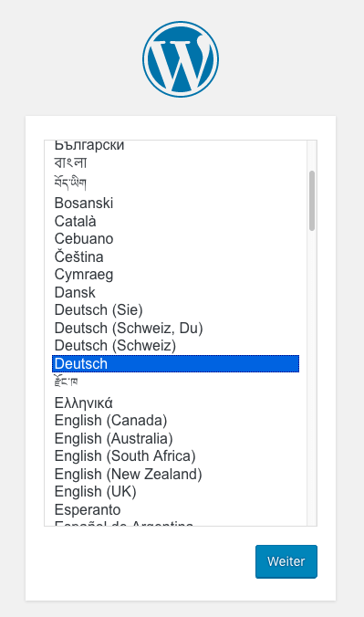Select Čeština language
This screenshot has width=364, height=617.
click(175, 256)
